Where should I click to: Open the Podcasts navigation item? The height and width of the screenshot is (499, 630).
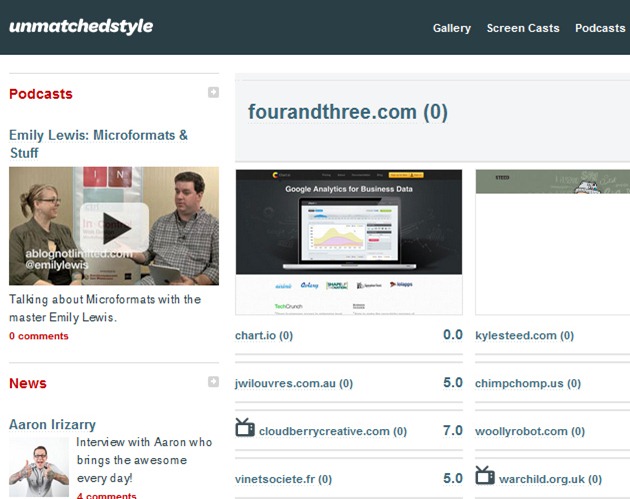coord(600,28)
